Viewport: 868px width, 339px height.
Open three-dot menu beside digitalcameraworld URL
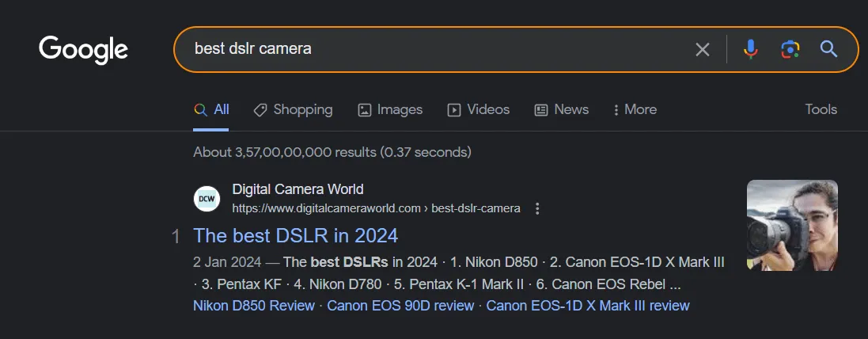(537, 209)
